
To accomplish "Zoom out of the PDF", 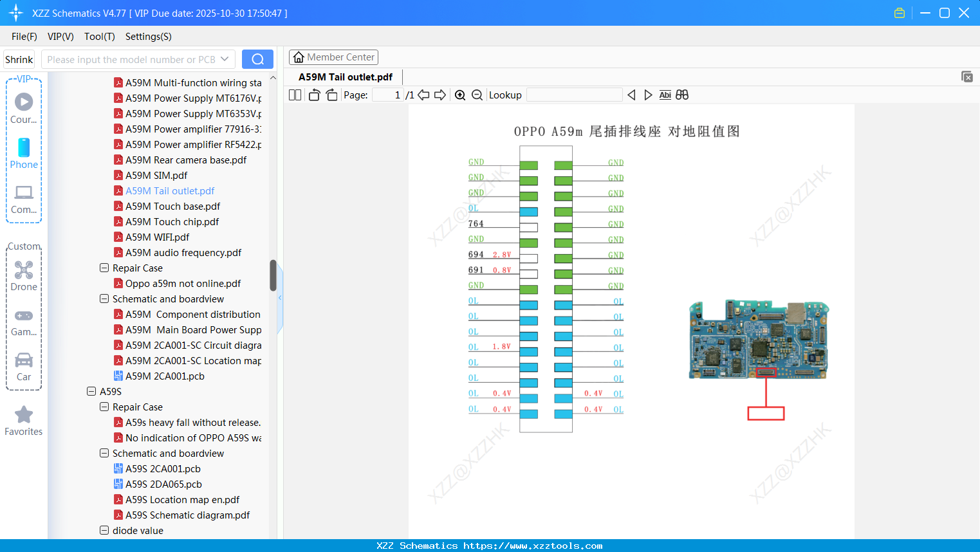I will click(477, 95).
